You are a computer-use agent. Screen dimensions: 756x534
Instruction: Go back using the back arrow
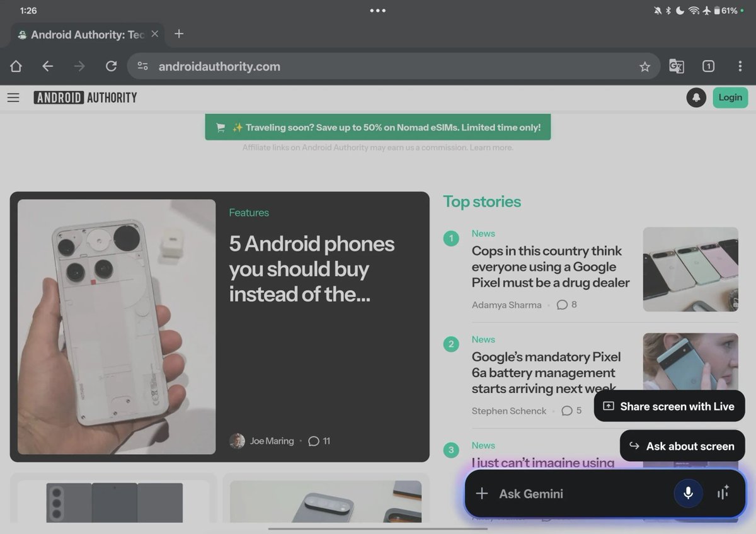[x=48, y=66]
